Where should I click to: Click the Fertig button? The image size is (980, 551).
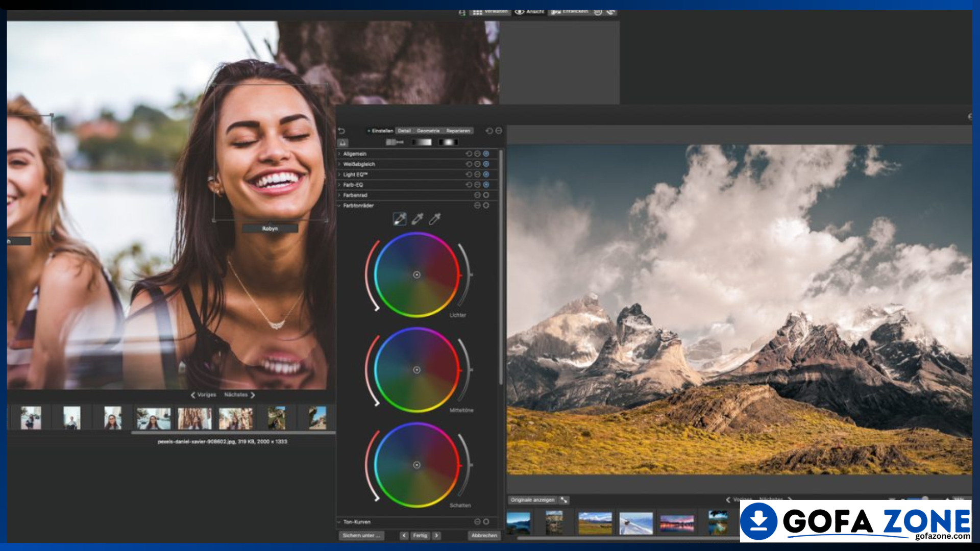tap(420, 536)
